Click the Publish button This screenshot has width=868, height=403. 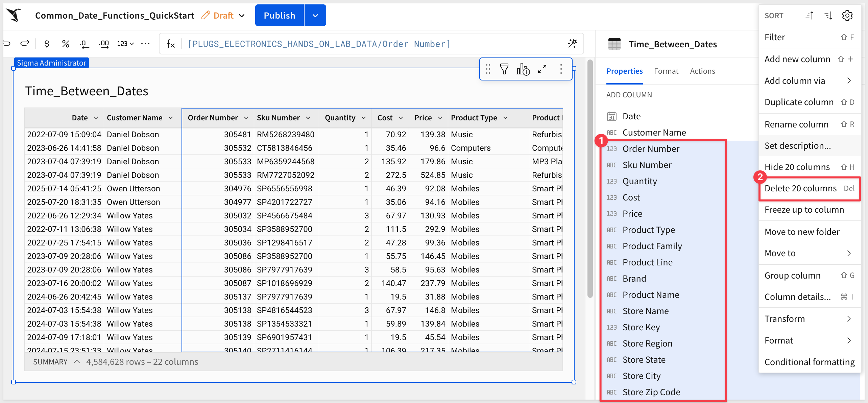tap(279, 16)
